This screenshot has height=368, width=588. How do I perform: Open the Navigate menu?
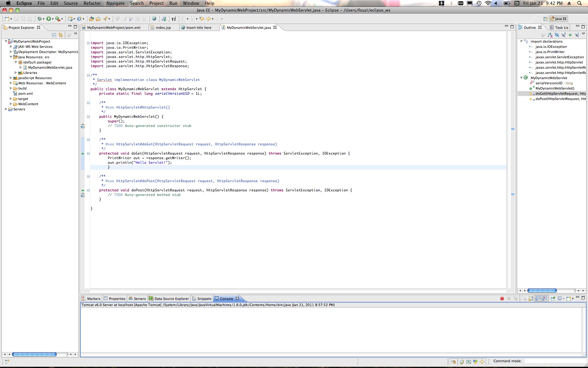point(115,3)
